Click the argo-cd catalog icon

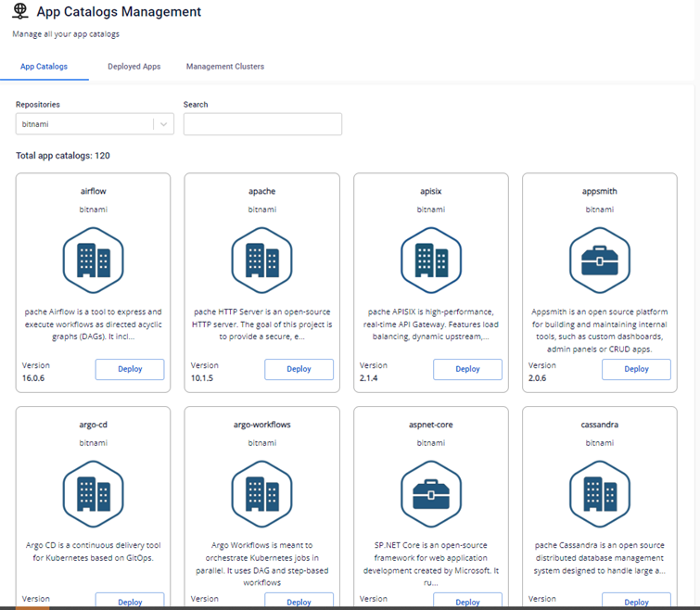pyautogui.click(x=93, y=494)
